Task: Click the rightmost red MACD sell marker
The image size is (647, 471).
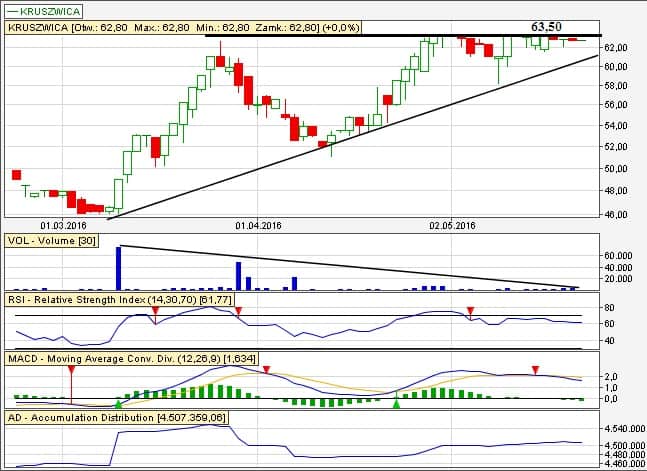Action: point(536,370)
